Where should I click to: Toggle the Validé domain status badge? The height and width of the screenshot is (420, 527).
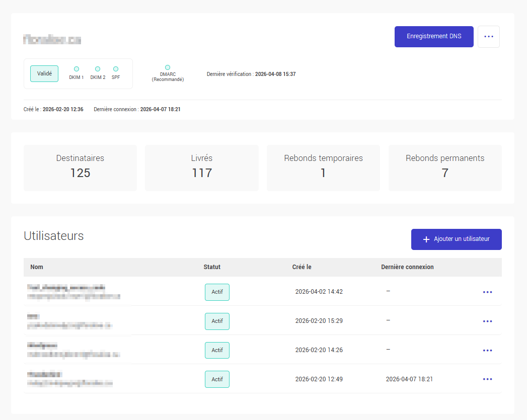click(x=44, y=73)
